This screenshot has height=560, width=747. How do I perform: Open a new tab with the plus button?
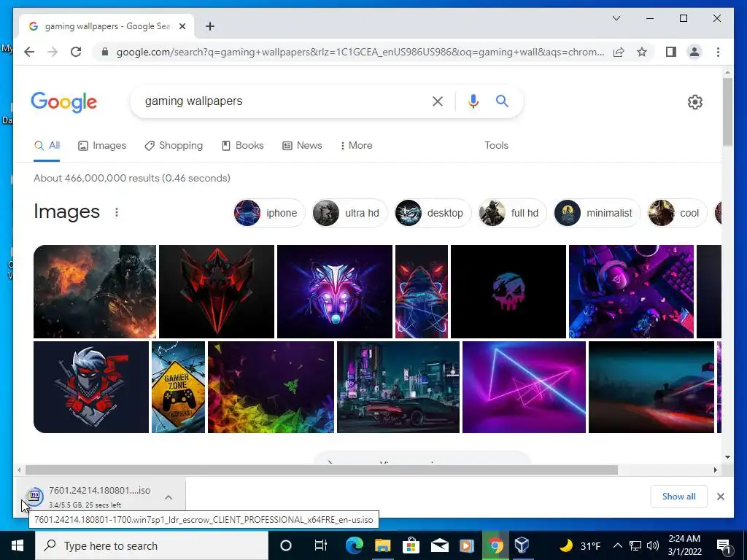coord(210,26)
